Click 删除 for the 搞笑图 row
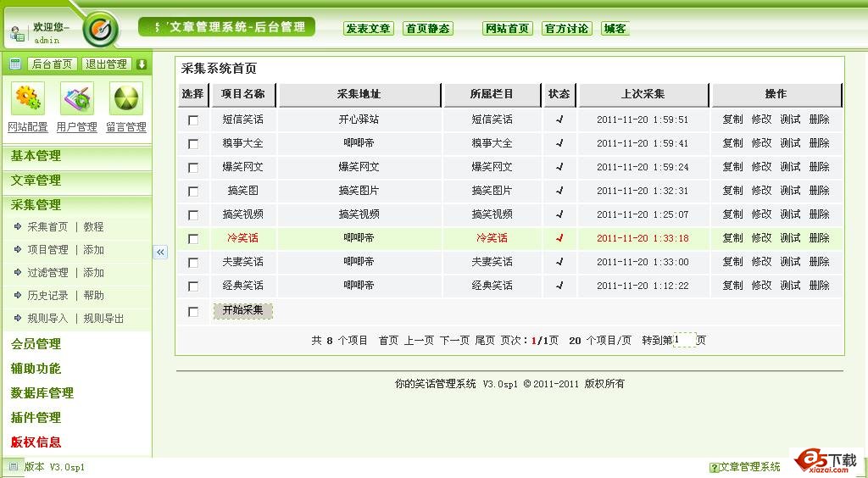The width and height of the screenshot is (868, 478). click(x=820, y=191)
